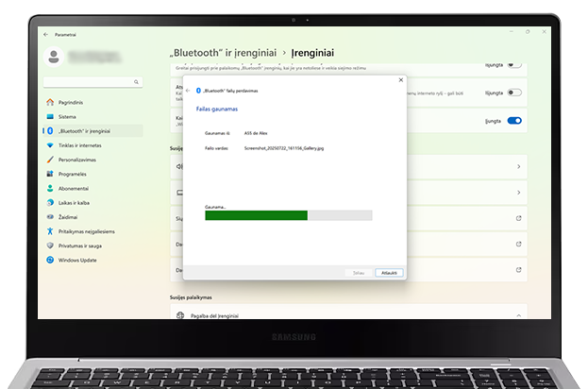
Task: Open Sistema settings in sidebar
Action: pos(67,116)
